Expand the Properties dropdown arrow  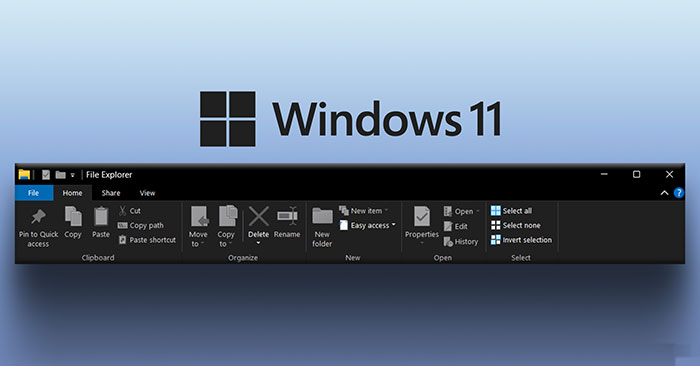tap(421, 243)
